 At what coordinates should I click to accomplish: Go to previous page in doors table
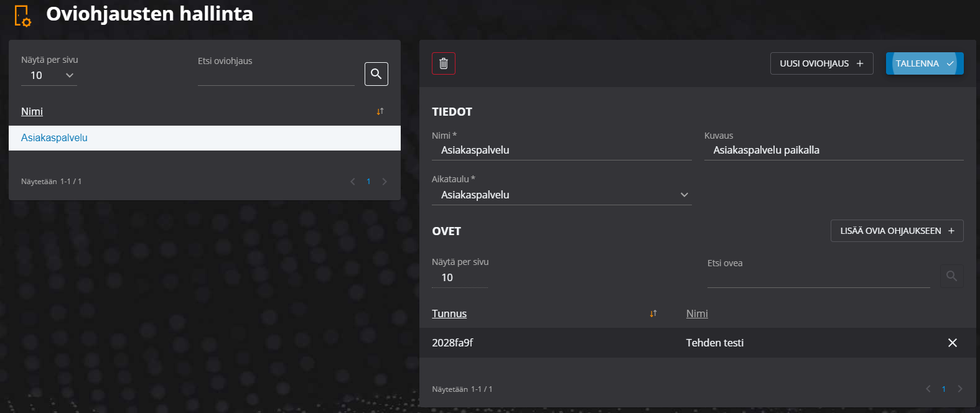[x=928, y=389]
